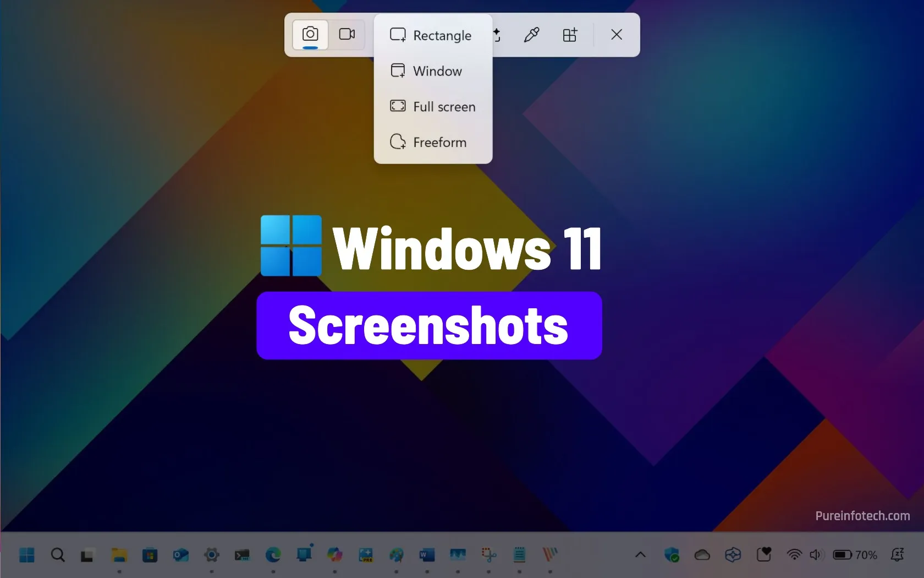Launch Microsoft Edge from taskbar
This screenshot has height=578, width=924.
point(273,555)
